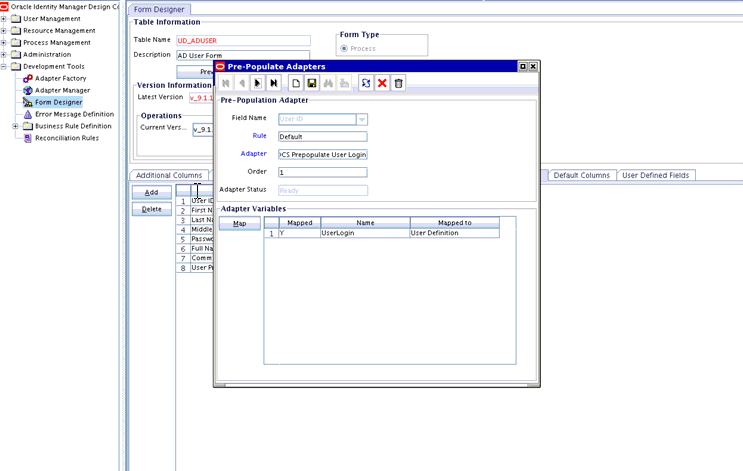This screenshot has height=471, width=743.
Task: Select the Process form type radio button
Action: 344,48
